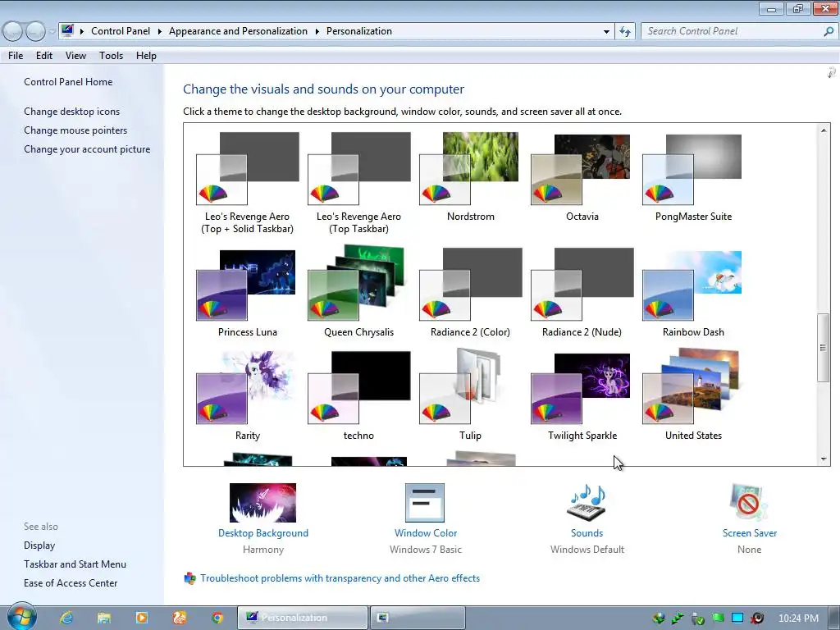Image resolution: width=840 pixels, height=630 pixels.
Task: Open Windows Media Player from the taskbar
Action: coord(141,618)
